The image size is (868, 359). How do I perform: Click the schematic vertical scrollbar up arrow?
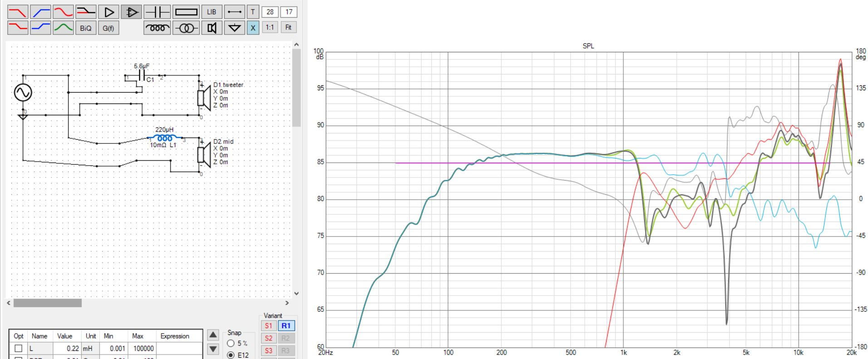click(296, 44)
